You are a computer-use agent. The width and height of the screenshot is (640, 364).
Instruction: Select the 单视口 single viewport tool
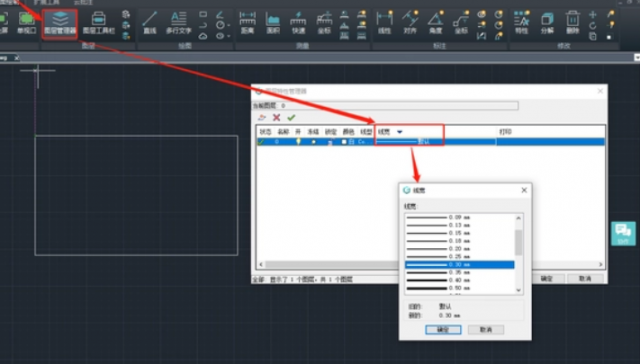27,23
